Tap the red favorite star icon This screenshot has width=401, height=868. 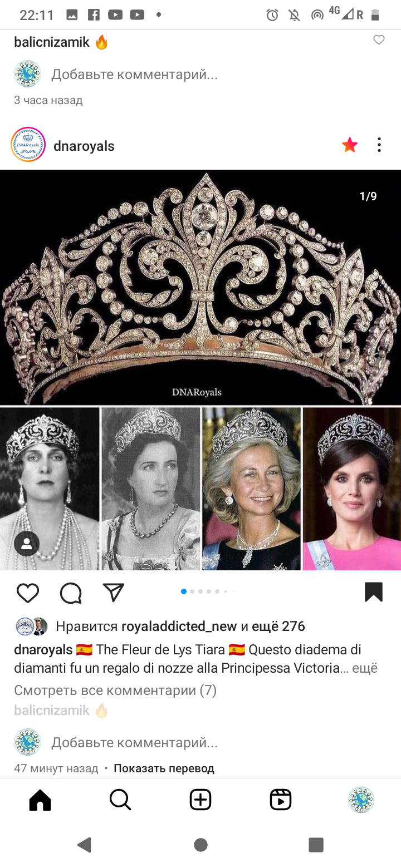click(350, 145)
